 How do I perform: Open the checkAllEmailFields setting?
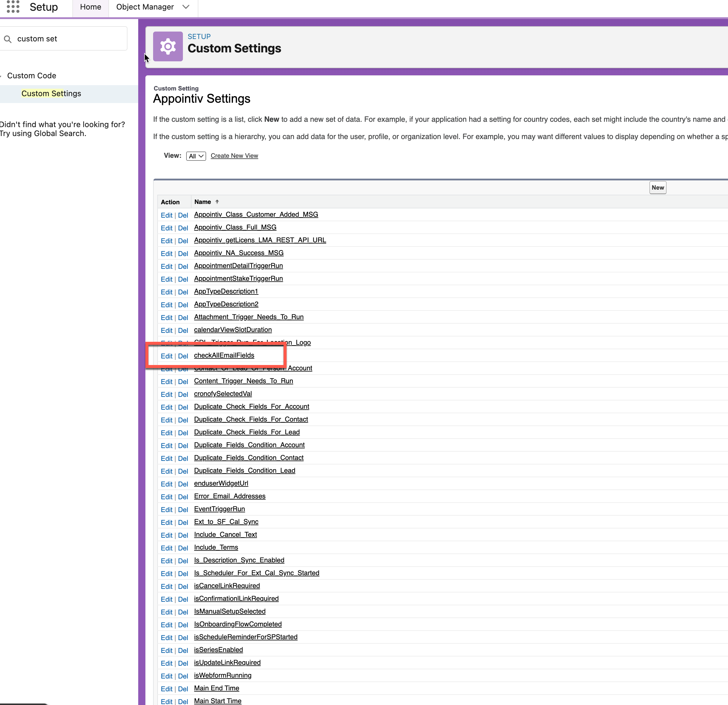(224, 355)
